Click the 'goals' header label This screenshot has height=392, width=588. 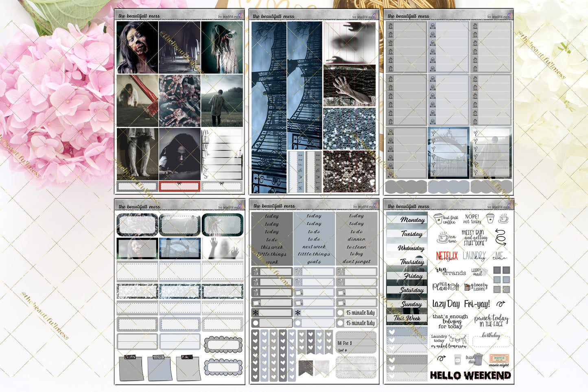(x=314, y=262)
